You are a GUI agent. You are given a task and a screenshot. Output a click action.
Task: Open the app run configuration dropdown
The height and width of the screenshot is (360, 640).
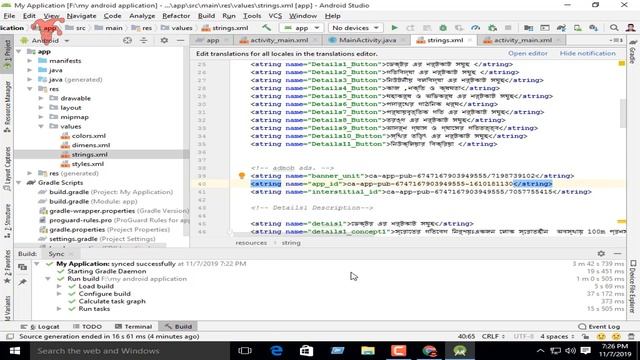tap(302, 28)
